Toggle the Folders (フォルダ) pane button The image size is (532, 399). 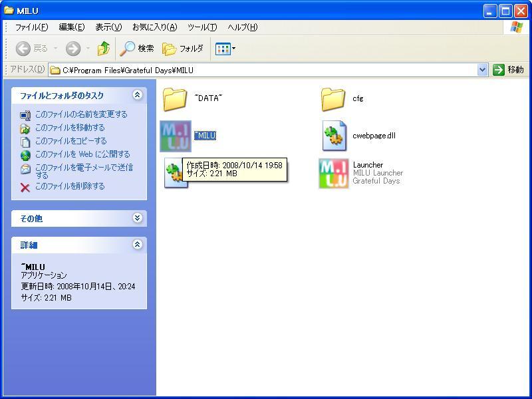[x=183, y=49]
